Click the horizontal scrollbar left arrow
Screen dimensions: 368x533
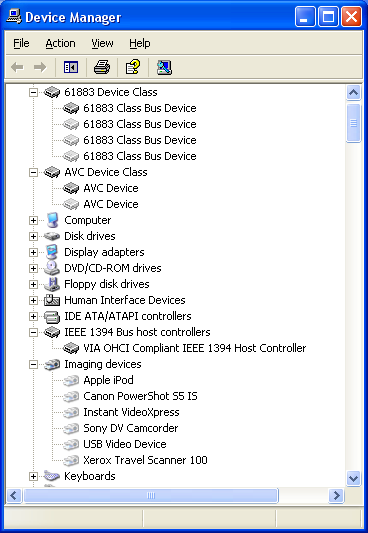coord(14,496)
